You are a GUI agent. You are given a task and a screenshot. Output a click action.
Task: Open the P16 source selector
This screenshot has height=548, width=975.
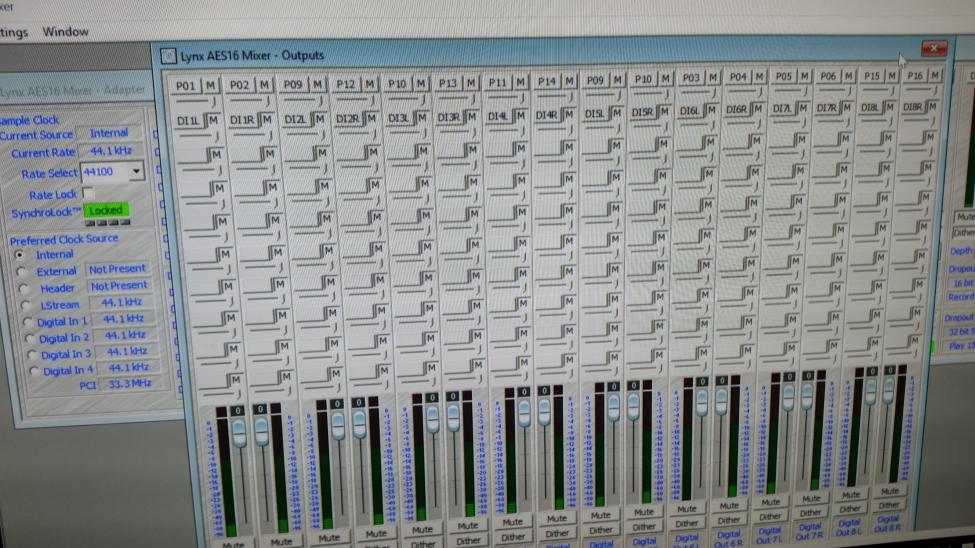point(914,75)
